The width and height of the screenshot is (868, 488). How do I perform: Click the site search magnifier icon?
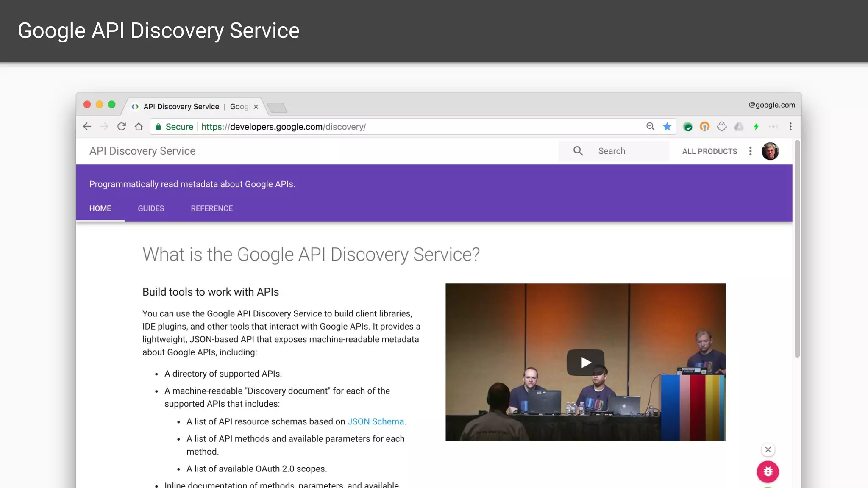(x=578, y=151)
